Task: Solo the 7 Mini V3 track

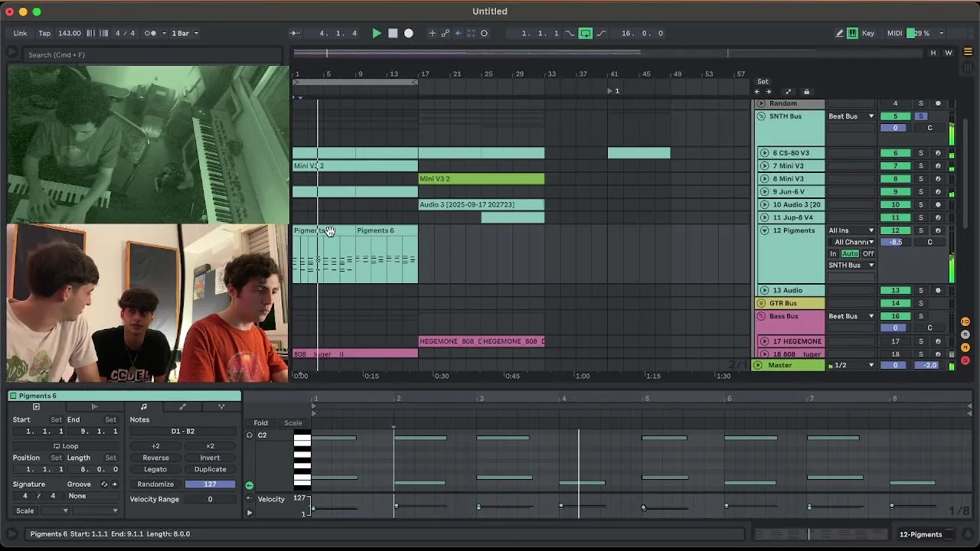Action: click(921, 166)
